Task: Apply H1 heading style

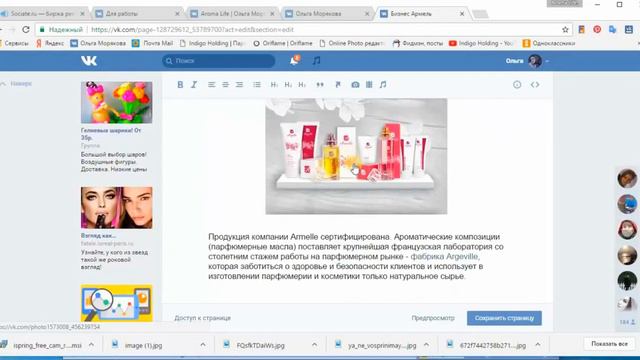Action: (274, 84)
